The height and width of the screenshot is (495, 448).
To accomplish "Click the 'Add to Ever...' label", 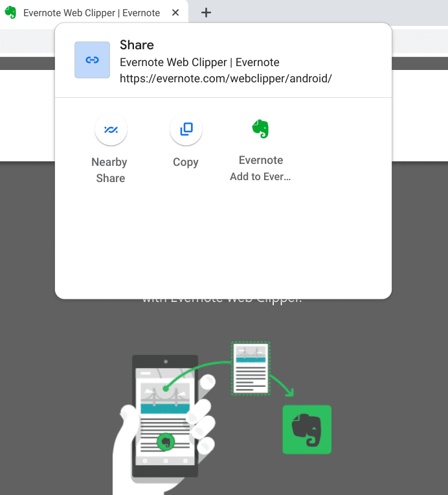I will (260, 176).
